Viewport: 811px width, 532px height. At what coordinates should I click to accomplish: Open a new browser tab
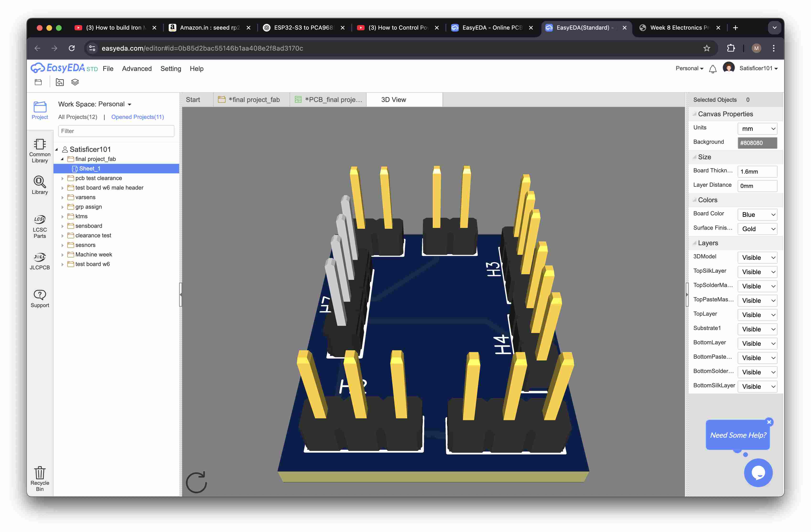point(735,28)
